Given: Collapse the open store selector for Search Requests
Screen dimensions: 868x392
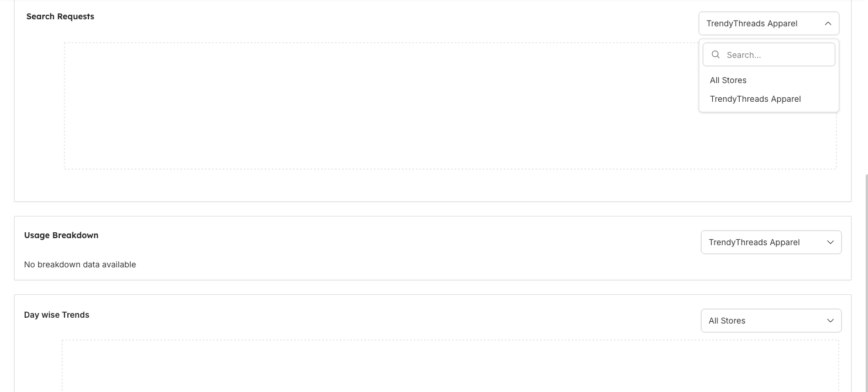Looking at the screenshot, I should tap(828, 23).
